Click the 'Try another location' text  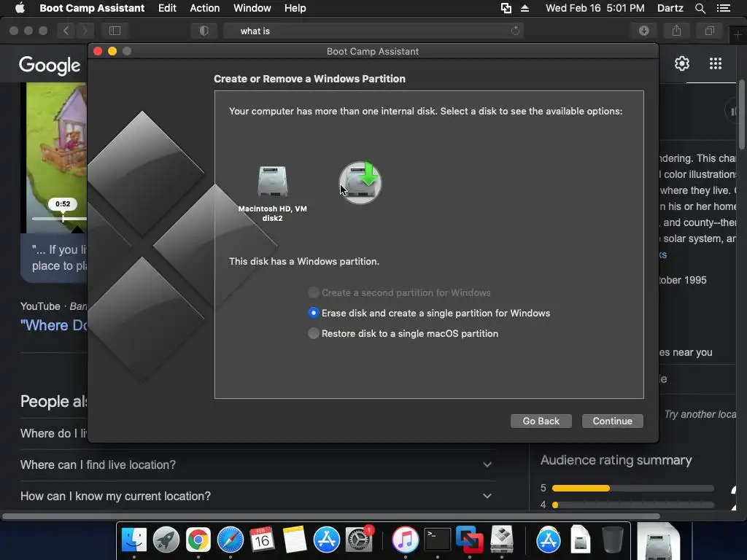click(700, 414)
